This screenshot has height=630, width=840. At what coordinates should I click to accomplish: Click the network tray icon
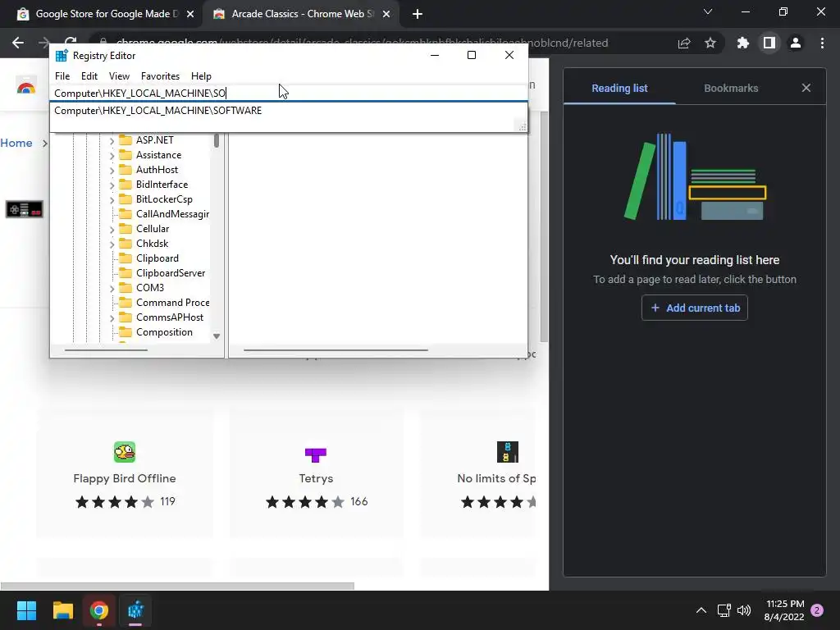[x=724, y=610]
